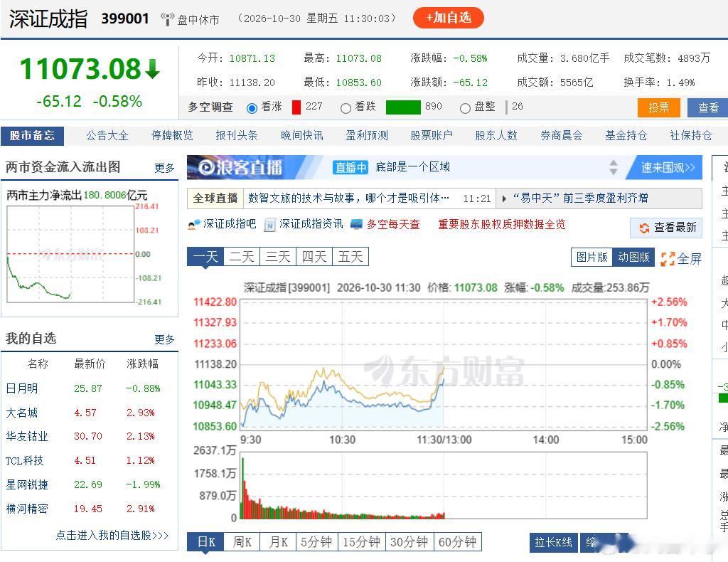Screen dimensions: 728x562
Task: Click the orange 投票 button
Action: [658, 107]
